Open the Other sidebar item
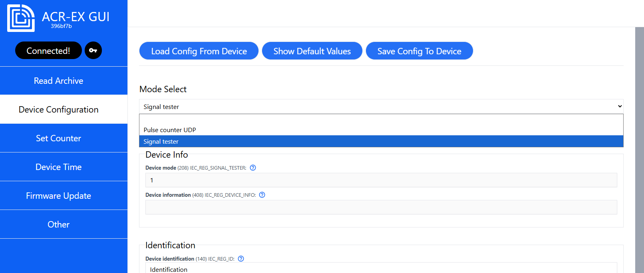Screen dimensions: 644x273 pyautogui.click(x=59, y=224)
